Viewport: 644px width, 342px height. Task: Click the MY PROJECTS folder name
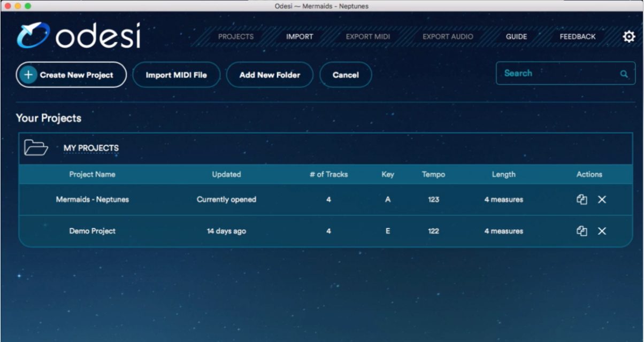pyautogui.click(x=91, y=148)
